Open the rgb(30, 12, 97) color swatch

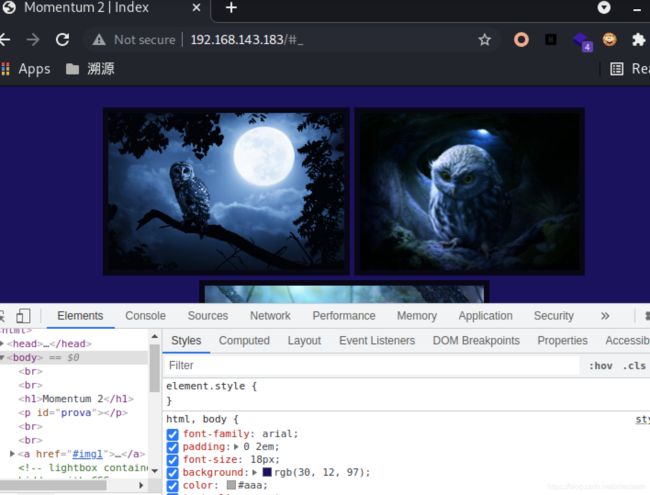267,472
